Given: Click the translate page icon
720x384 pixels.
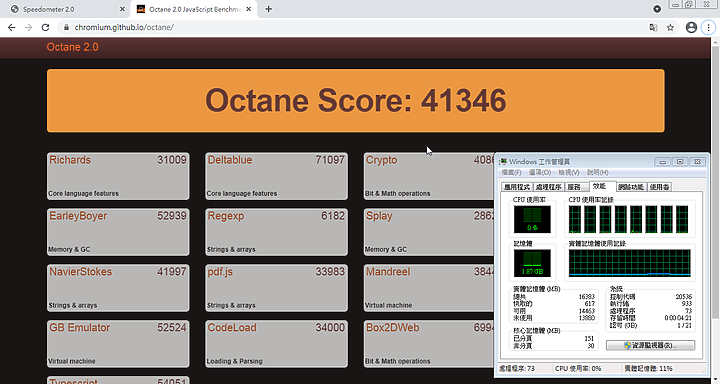Looking at the screenshot, I should point(653,28).
